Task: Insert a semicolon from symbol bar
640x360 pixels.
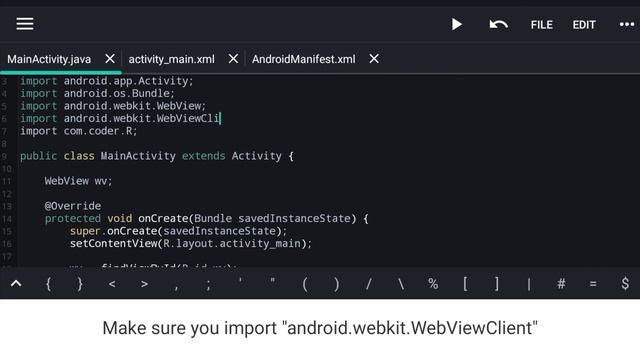Action: pos(208,284)
